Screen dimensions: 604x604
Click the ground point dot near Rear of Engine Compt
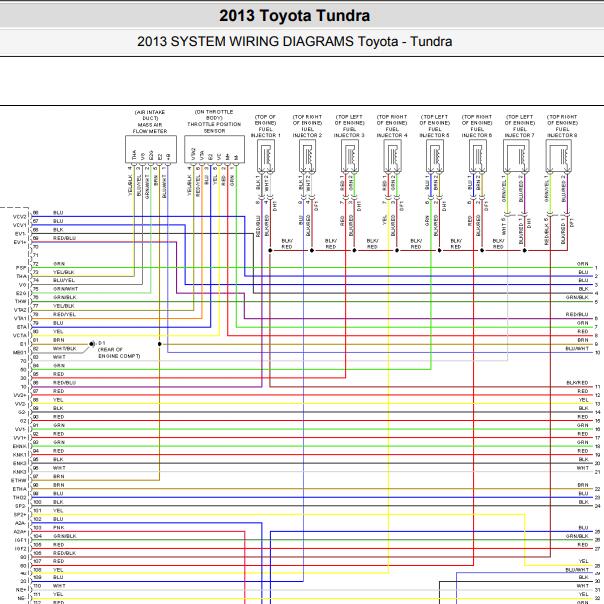point(92,344)
